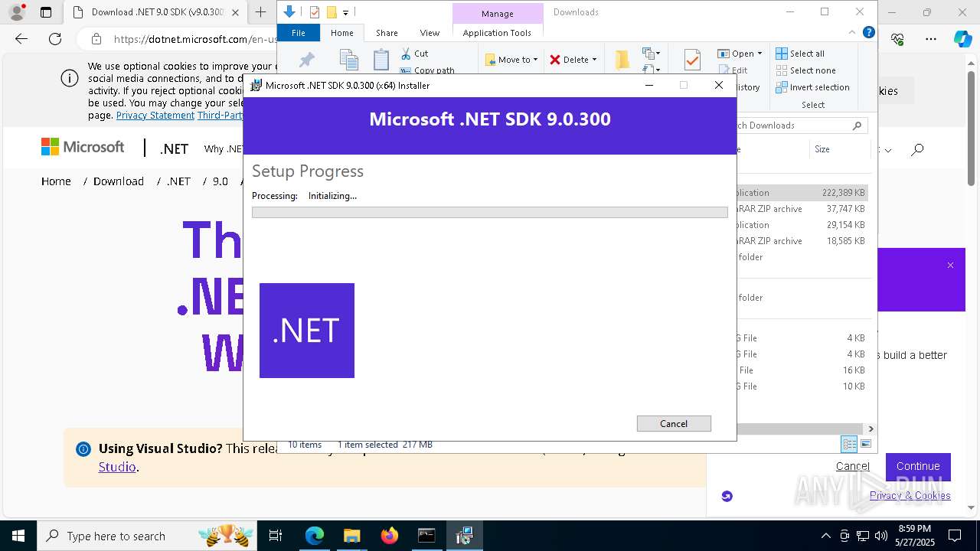
Task: Select the 37,747 KB ZIP archive row
Action: [x=802, y=209]
